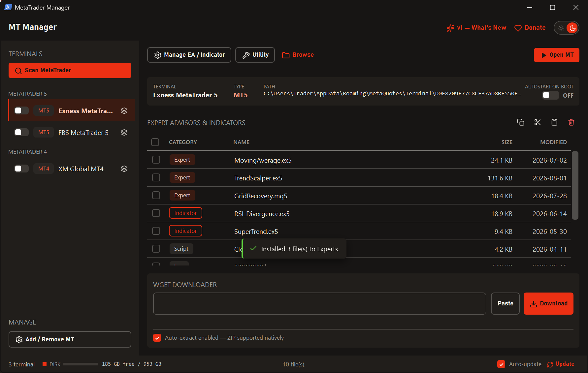The width and height of the screenshot is (588, 373).
Task: Click the SuperTrend.ex5 file name
Action: point(256,232)
